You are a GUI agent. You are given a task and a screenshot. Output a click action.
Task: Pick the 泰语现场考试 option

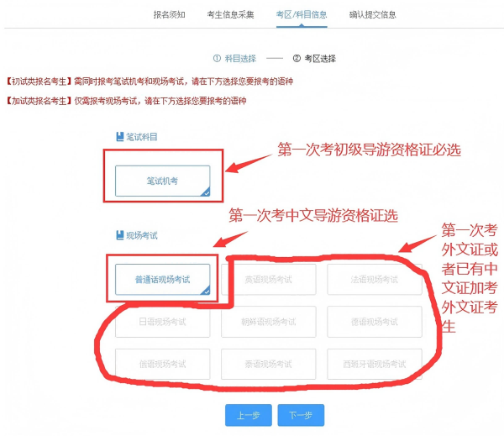268,364
